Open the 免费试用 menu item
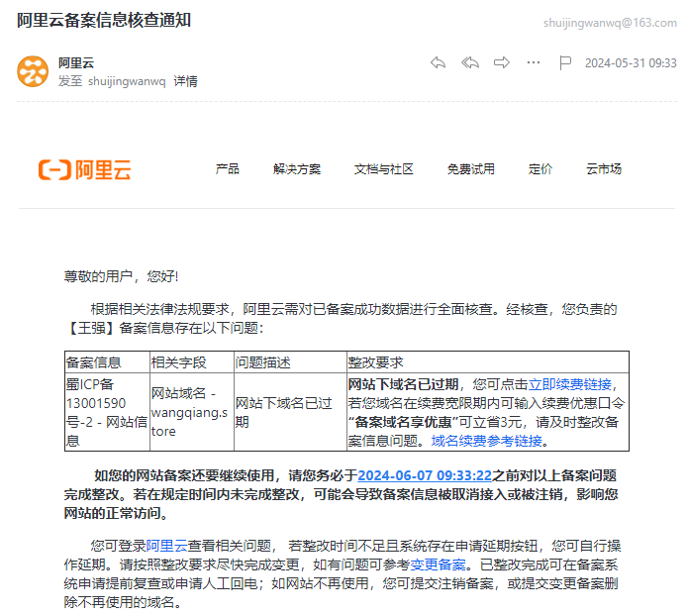The image size is (688, 616). pyautogui.click(x=471, y=169)
